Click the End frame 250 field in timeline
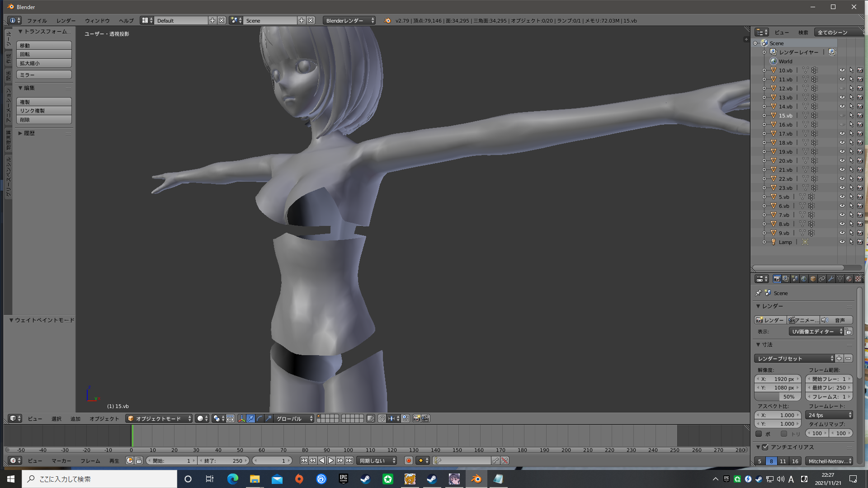Viewport: 868px width, 488px height. 224,460
